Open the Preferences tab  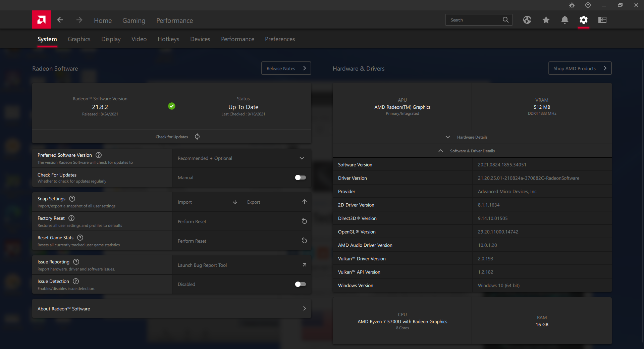click(280, 39)
